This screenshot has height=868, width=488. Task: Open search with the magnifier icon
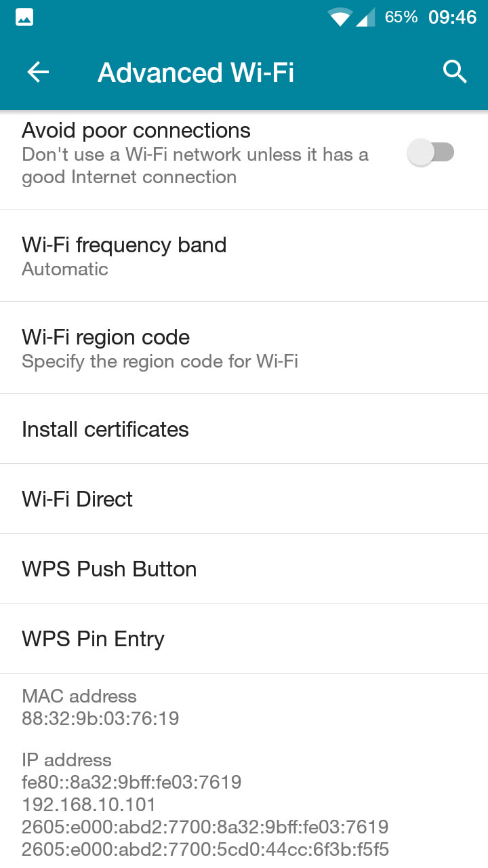[455, 71]
